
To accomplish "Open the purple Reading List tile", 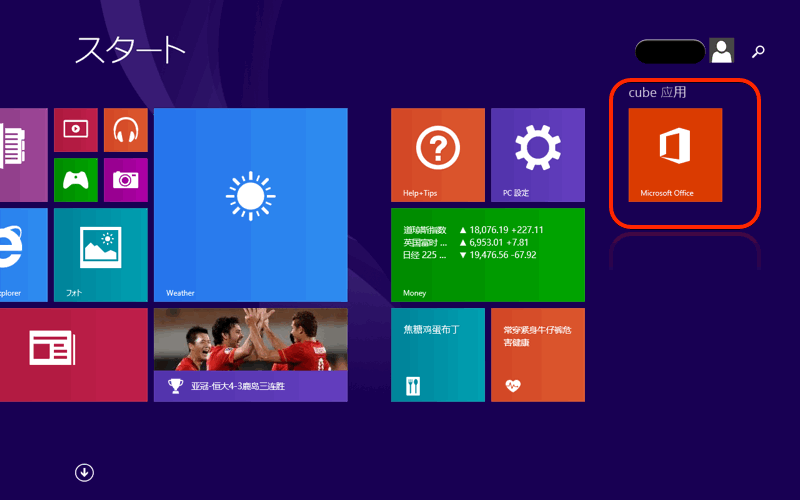I will 22,155.
